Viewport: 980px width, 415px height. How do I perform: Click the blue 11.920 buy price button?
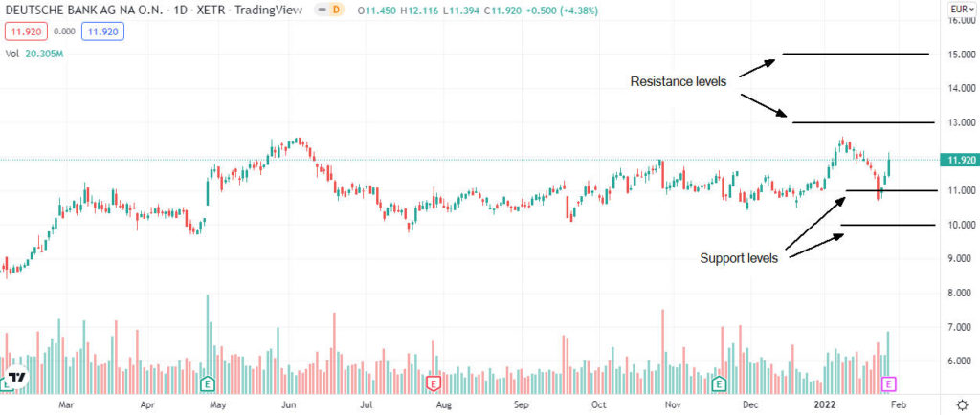click(x=103, y=32)
